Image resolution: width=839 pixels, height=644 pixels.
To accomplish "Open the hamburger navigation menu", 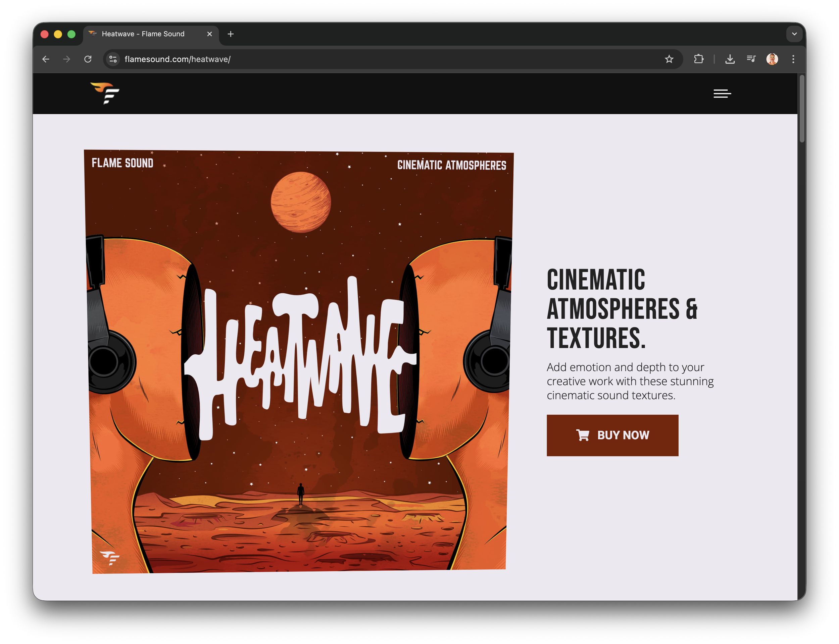I will (x=722, y=94).
